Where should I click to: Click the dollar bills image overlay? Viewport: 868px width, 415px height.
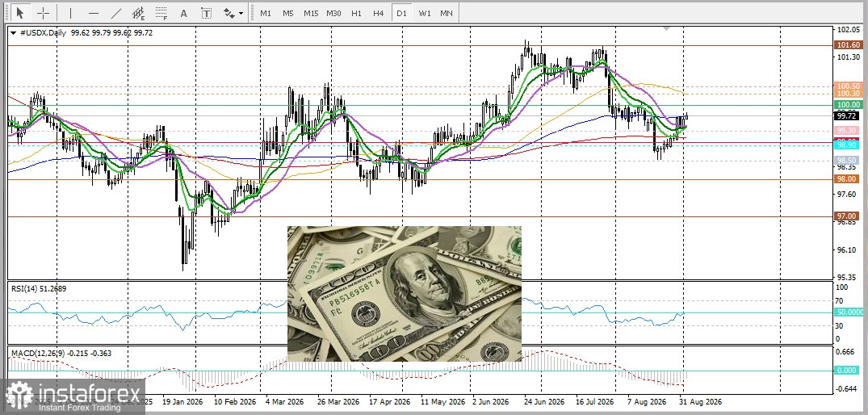(404, 293)
